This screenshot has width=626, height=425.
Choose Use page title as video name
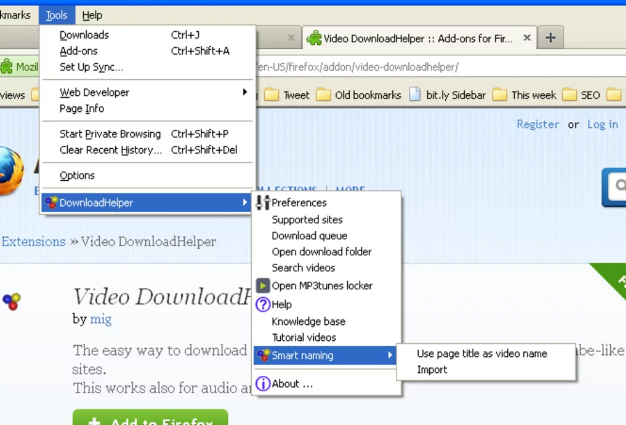coord(486,354)
